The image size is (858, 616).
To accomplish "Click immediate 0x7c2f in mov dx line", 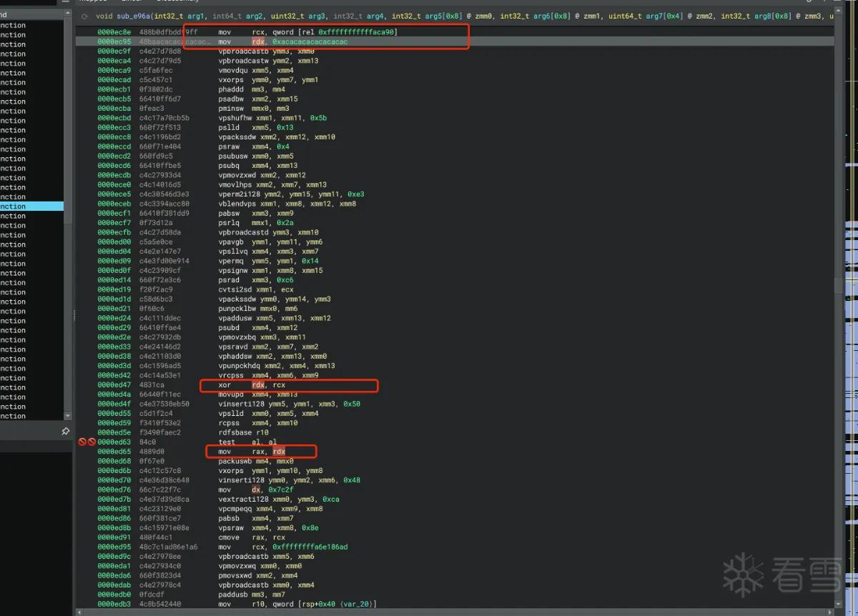I will click(281, 490).
